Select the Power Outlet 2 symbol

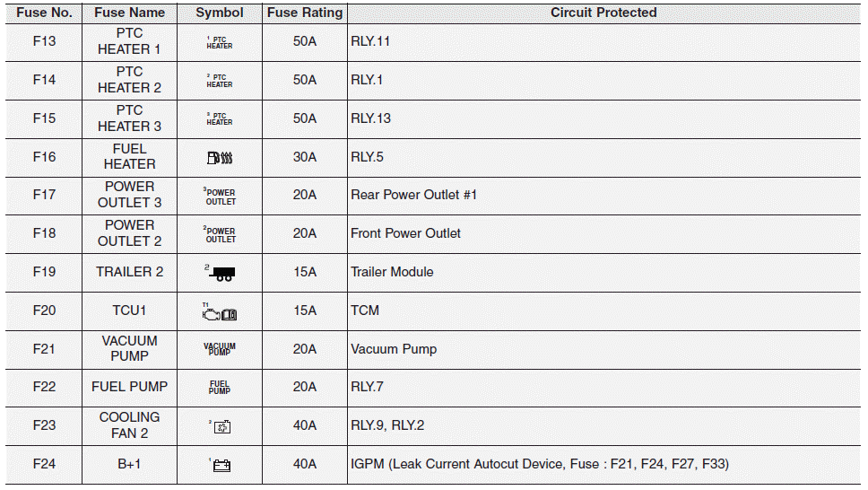tap(220, 234)
